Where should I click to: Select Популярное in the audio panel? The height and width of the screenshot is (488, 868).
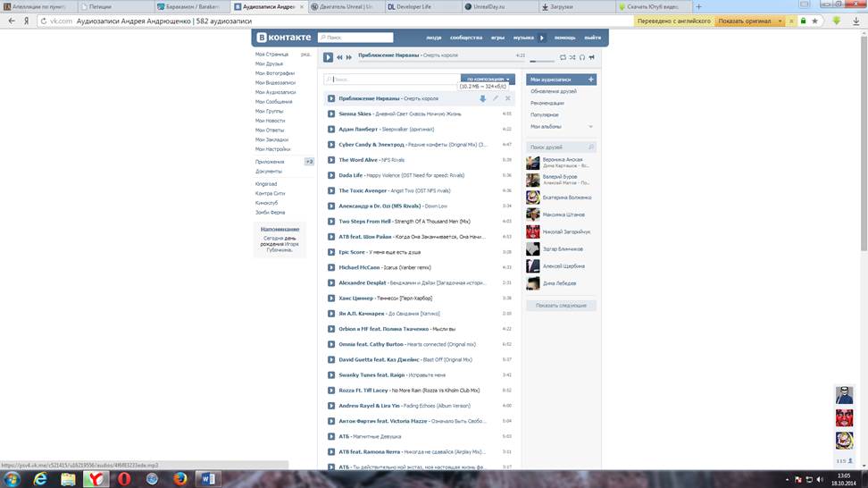(545, 114)
